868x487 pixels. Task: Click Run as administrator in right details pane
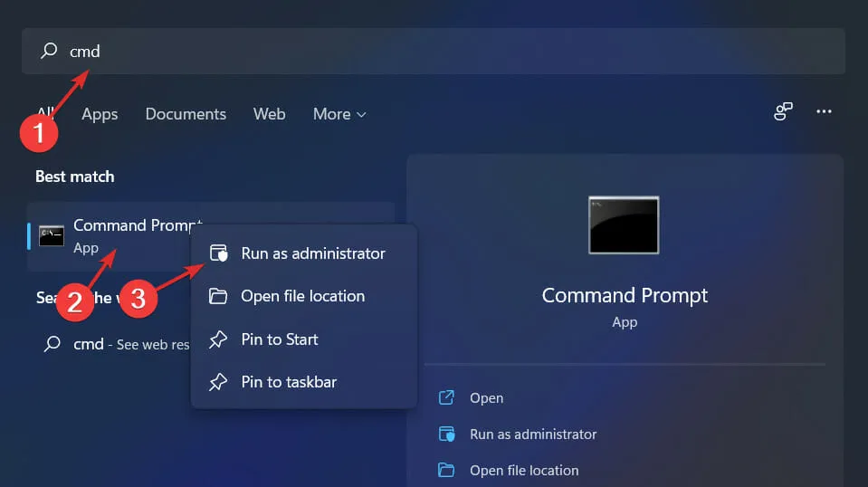point(532,434)
